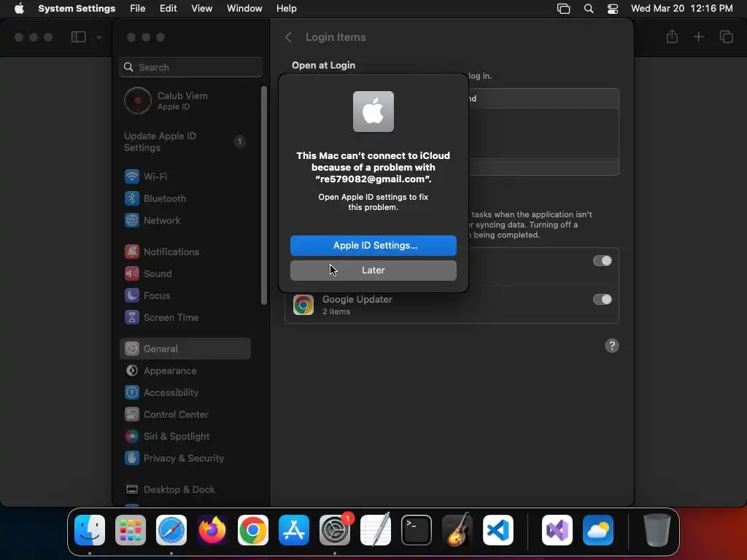Screen dimensions: 747x560
Task: Toggle the Google Updater background switch
Action: tap(602, 299)
